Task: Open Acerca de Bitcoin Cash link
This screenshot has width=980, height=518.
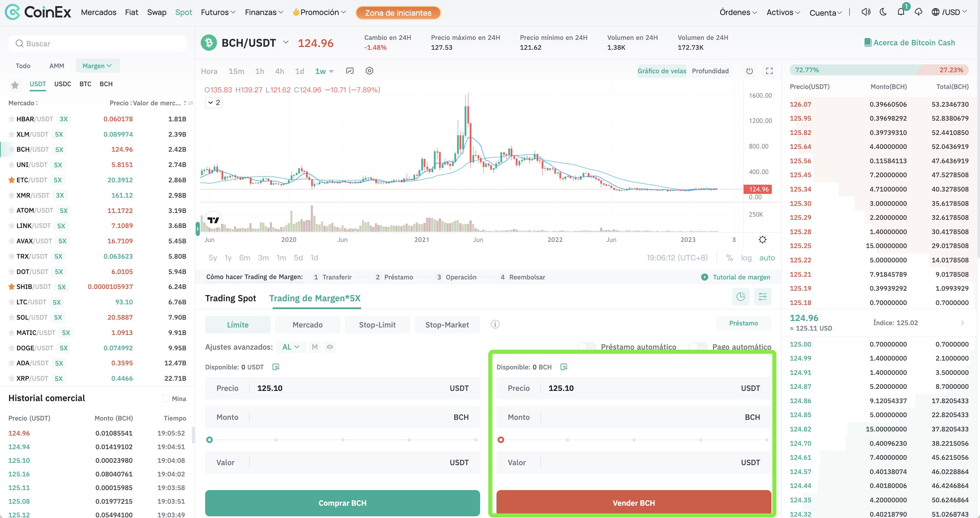Action: [x=909, y=43]
